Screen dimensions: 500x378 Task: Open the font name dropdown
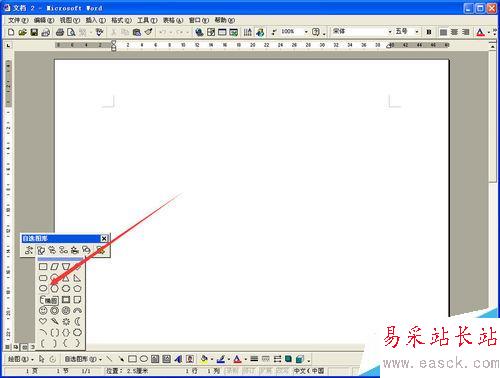390,32
